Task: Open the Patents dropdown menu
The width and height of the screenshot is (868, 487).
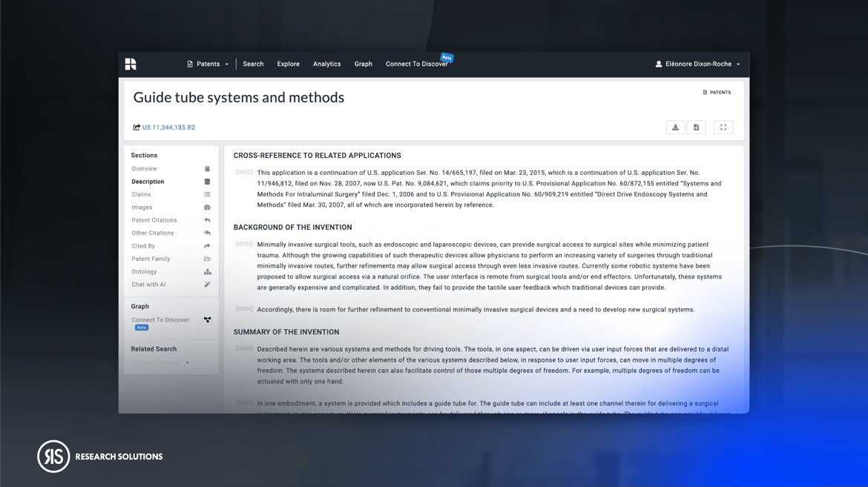Action: pos(207,64)
